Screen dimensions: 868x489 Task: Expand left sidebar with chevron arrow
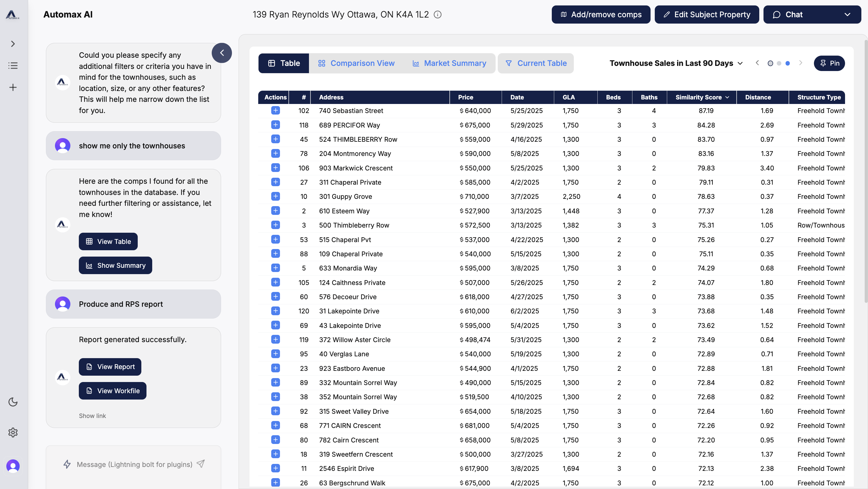click(x=13, y=44)
